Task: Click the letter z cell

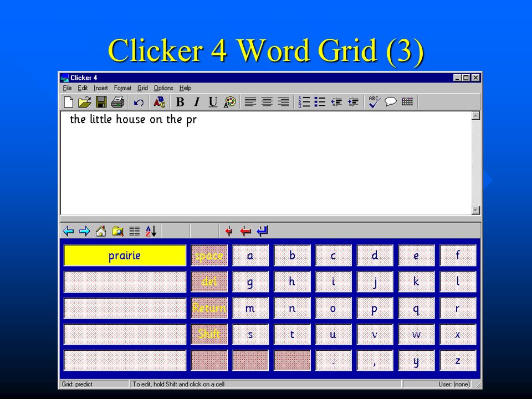Action: coord(458,361)
